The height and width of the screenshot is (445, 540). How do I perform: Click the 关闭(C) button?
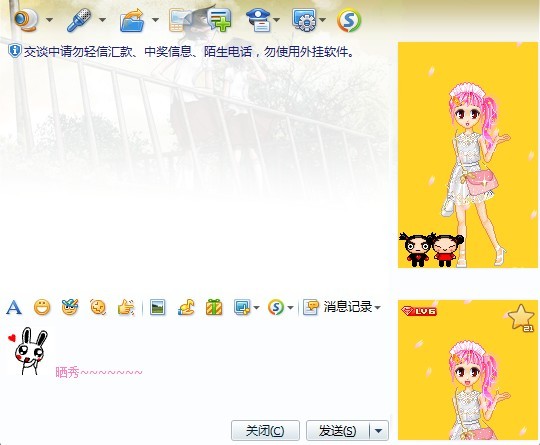click(265, 431)
